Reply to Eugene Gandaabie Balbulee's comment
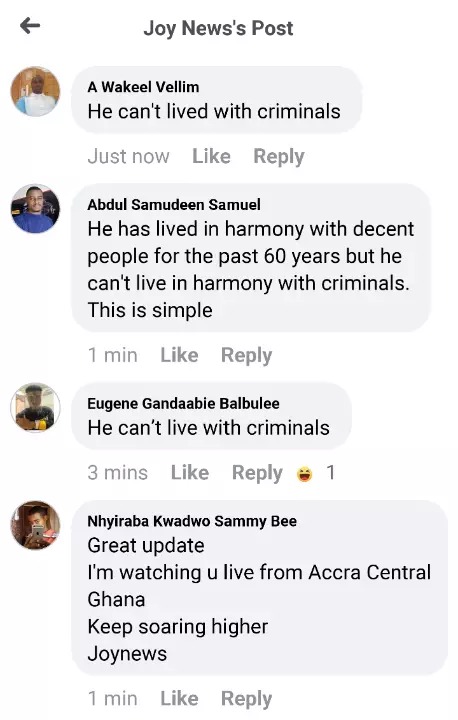Image resolution: width=458 pixels, height=720 pixels. [257, 473]
